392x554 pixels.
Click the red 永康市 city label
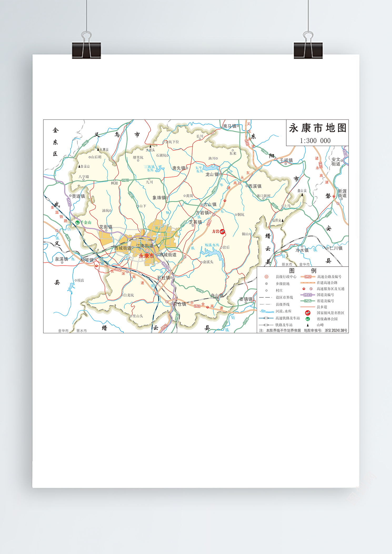(146, 256)
